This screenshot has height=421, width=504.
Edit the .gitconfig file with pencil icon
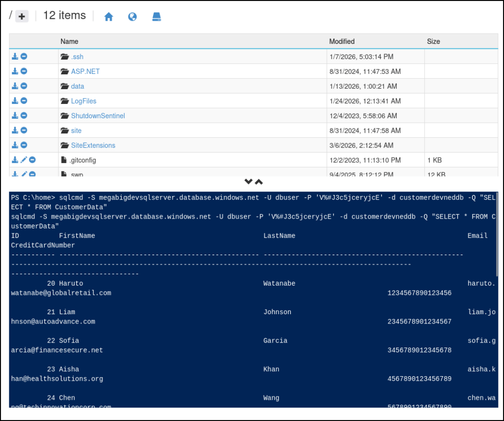tap(24, 160)
